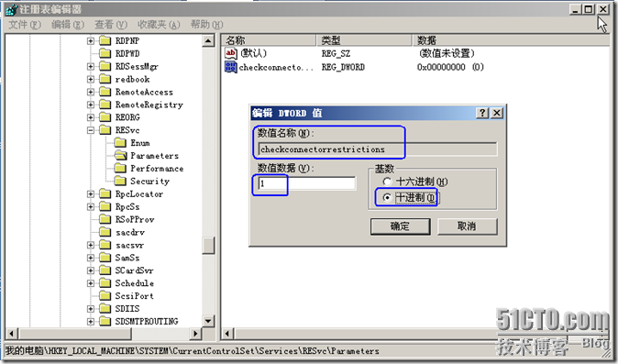Viewport: 618px width, 364px height.
Task: Click the RDPNP folder icon
Action: [x=105, y=40]
